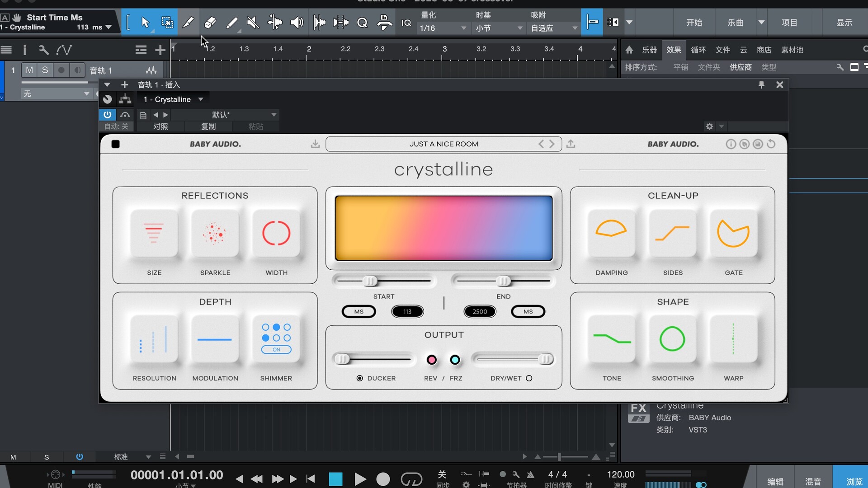Adjust the End time slider
Screen dimensions: 868x488
(x=503, y=281)
